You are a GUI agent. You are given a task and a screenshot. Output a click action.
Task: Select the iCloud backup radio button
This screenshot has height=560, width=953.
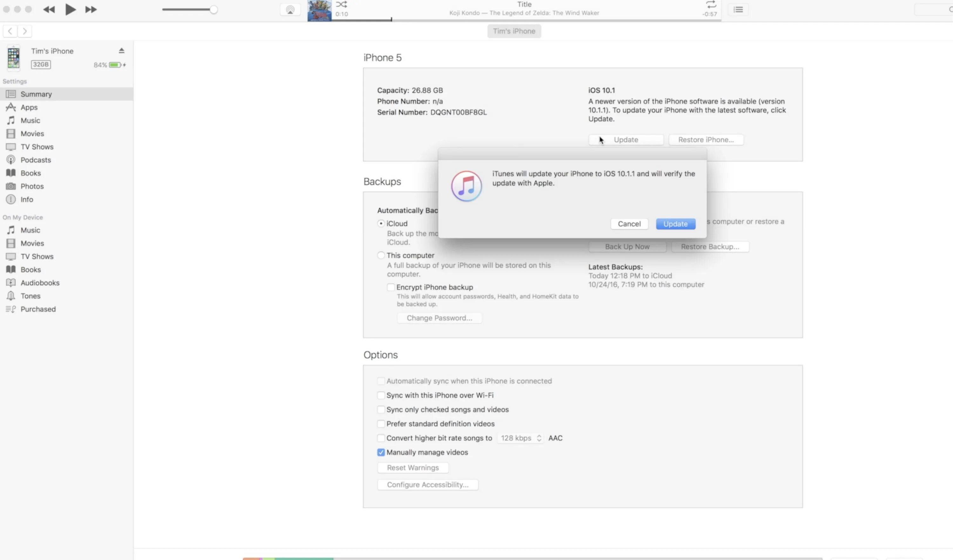381,224
